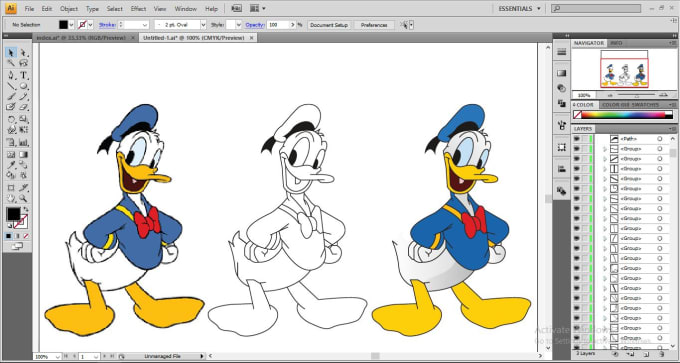Select the Mesh tool

point(11,154)
